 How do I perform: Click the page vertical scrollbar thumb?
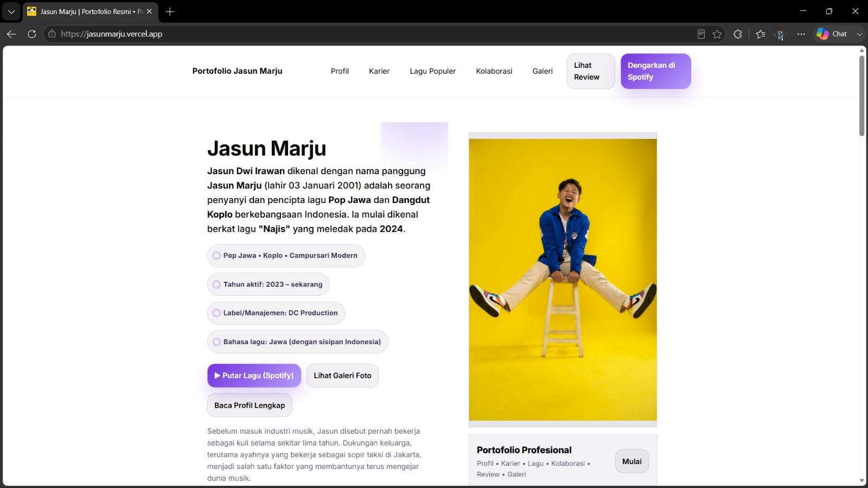click(x=862, y=96)
